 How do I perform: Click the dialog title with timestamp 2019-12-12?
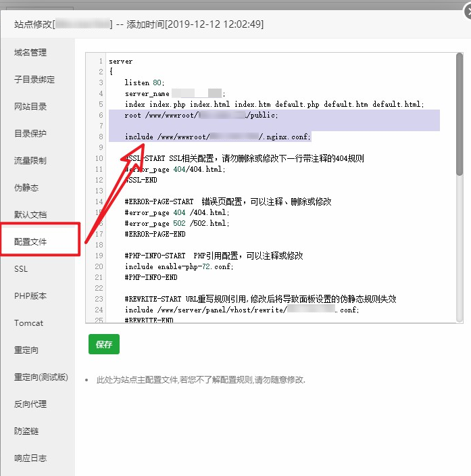[x=139, y=24]
